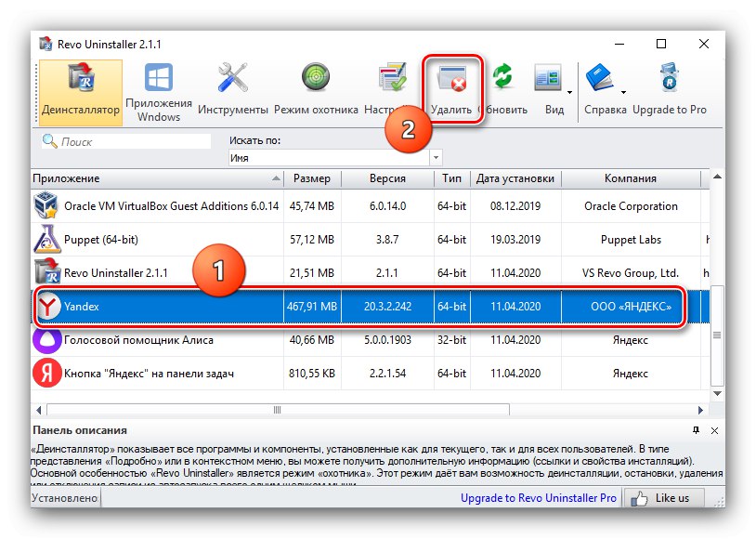Open Upgrade to Revo Uninstaller Pro link

[x=538, y=498]
